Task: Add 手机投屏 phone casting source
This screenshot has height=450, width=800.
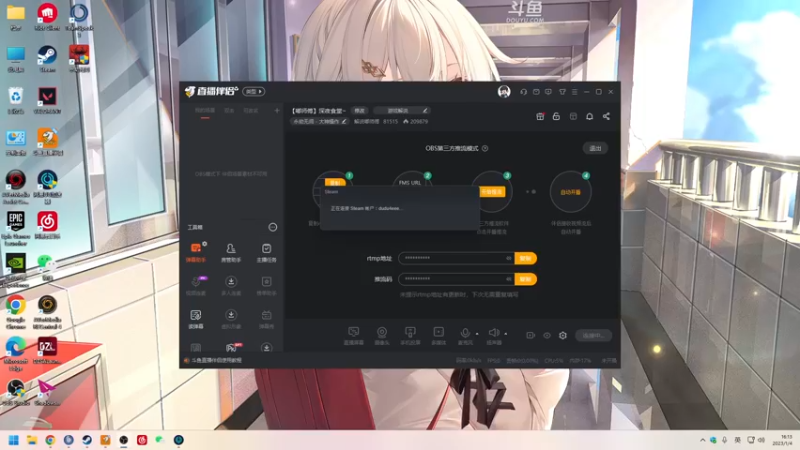Action: pyautogui.click(x=410, y=336)
